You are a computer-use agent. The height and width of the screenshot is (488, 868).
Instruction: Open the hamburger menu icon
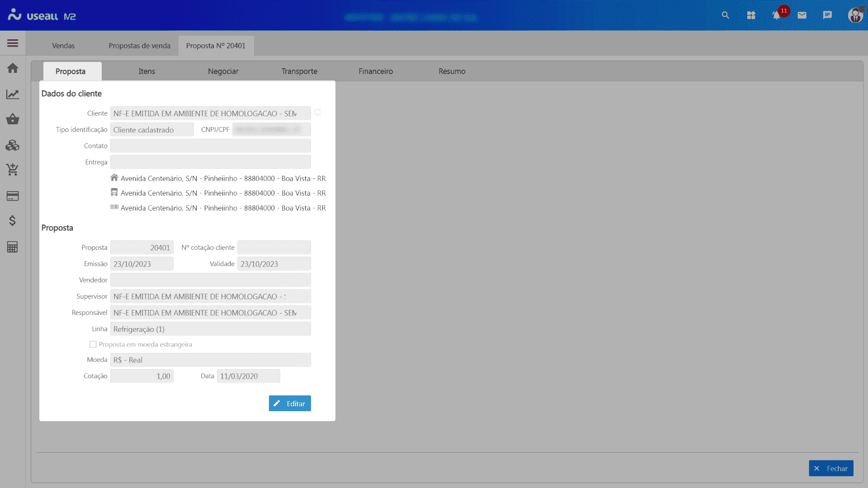coord(13,43)
